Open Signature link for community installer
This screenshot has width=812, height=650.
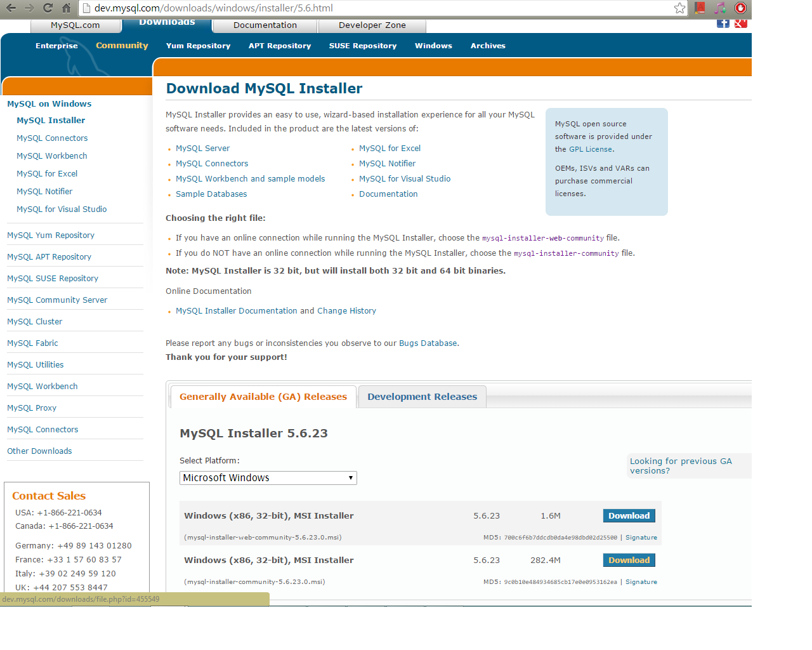coord(641,582)
